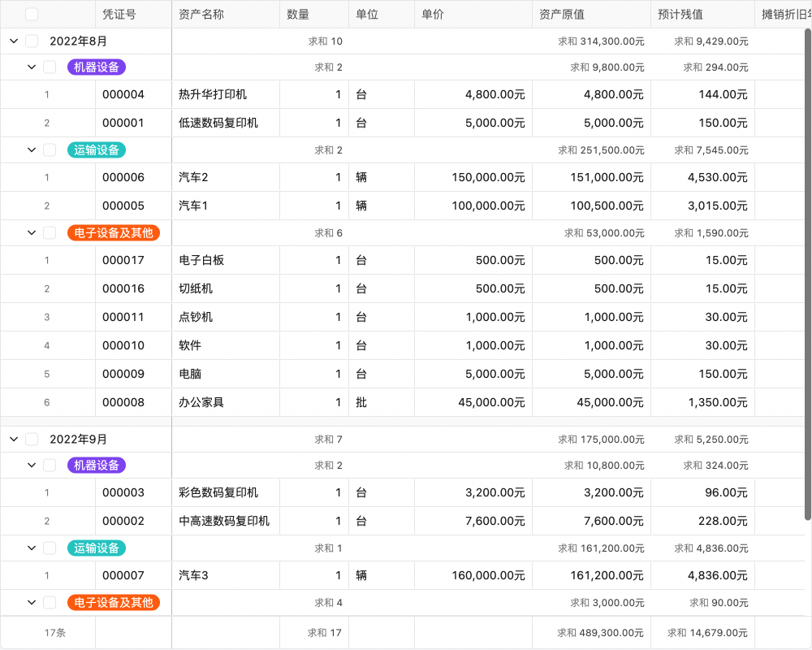Click the purple 机器设备 category tag
The image size is (812, 650).
[97, 67]
